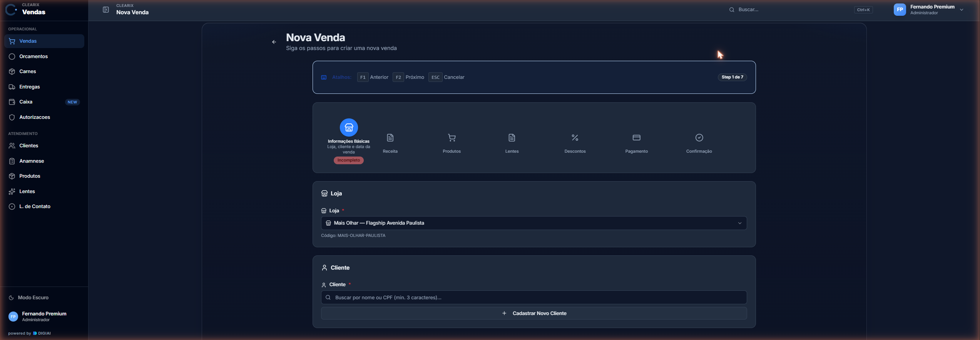Open Clientes in the sidebar
Screen dimensions: 980x340
click(44, 146)
